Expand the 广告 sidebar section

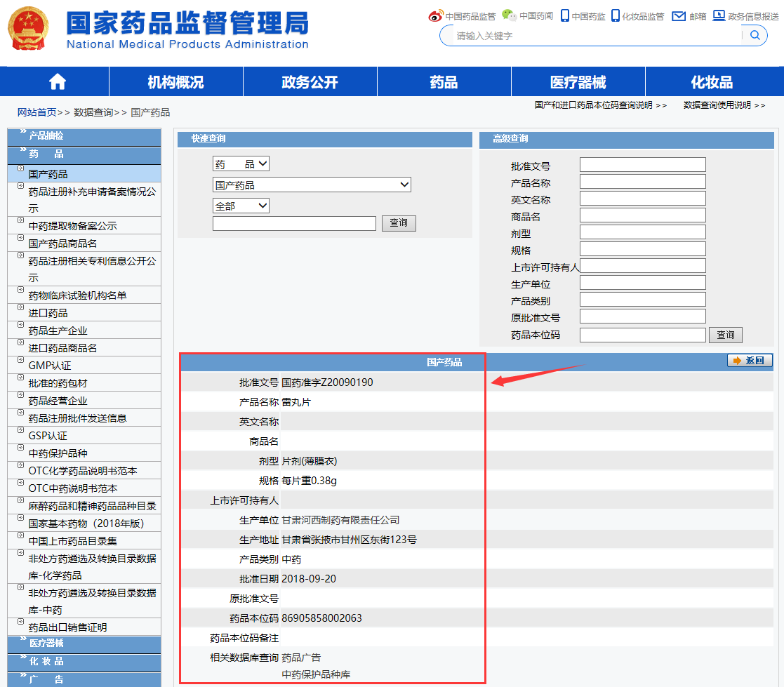pos(84,679)
